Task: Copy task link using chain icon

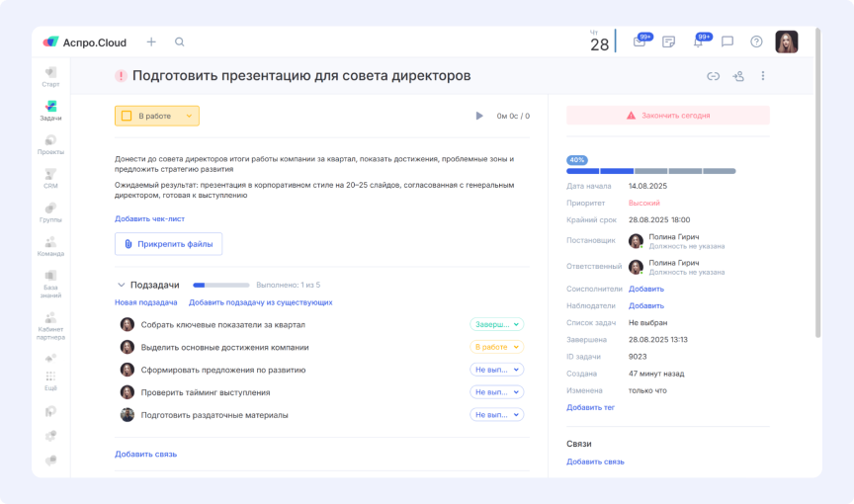Action: 713,76
